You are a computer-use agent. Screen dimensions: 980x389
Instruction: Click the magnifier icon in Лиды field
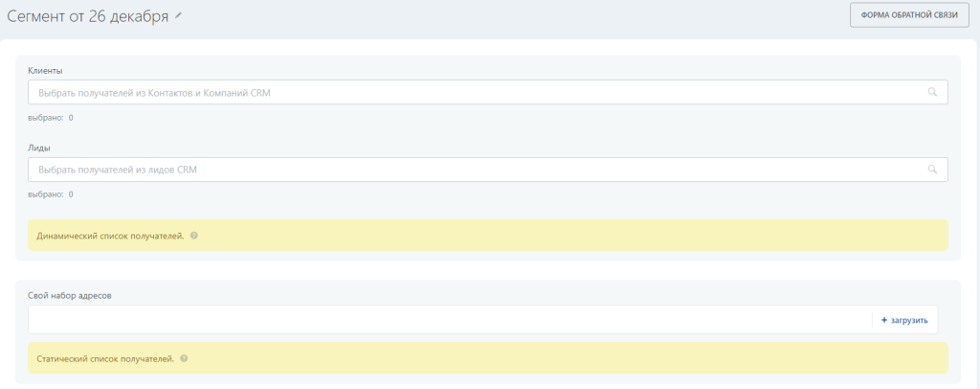tap(932, 169)
